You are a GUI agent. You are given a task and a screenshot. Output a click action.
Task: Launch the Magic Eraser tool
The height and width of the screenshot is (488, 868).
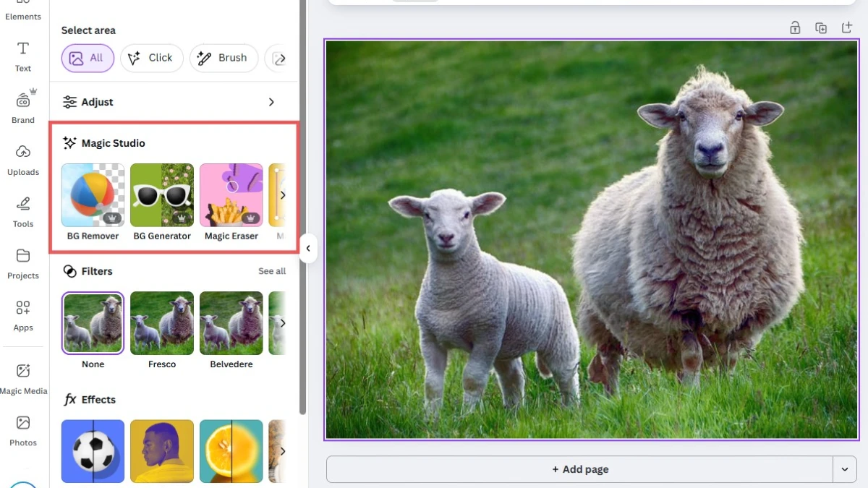point(231,195)
